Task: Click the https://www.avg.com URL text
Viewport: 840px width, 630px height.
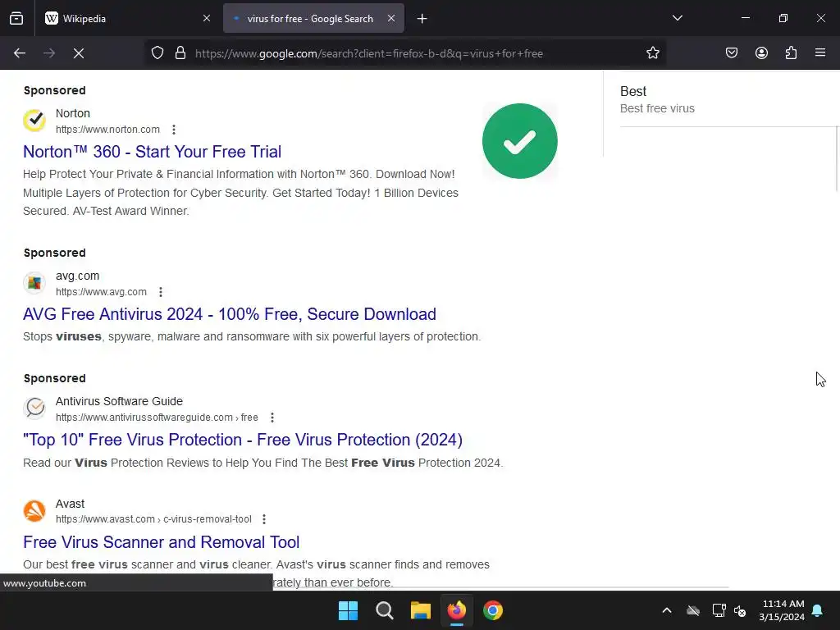Action: tap(101, 292)
